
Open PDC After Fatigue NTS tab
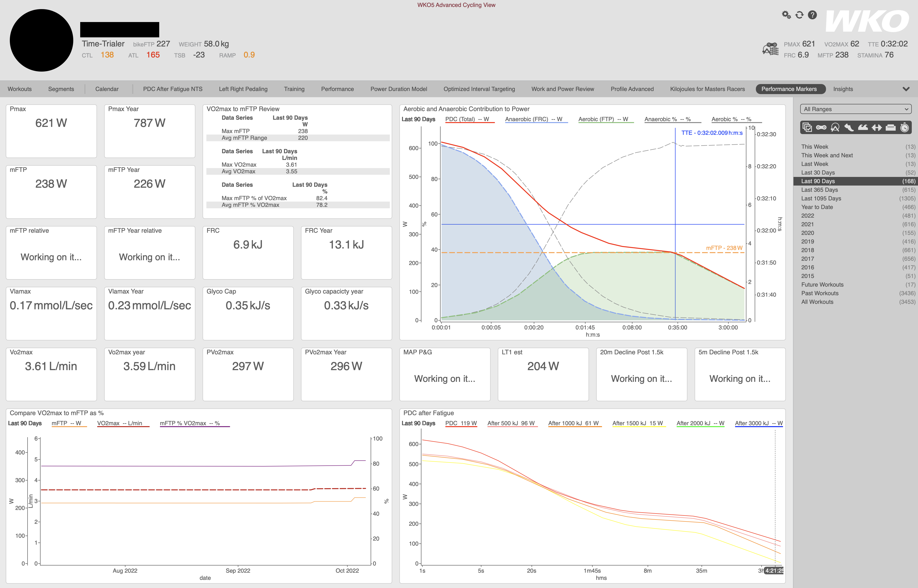pos(173,89)
